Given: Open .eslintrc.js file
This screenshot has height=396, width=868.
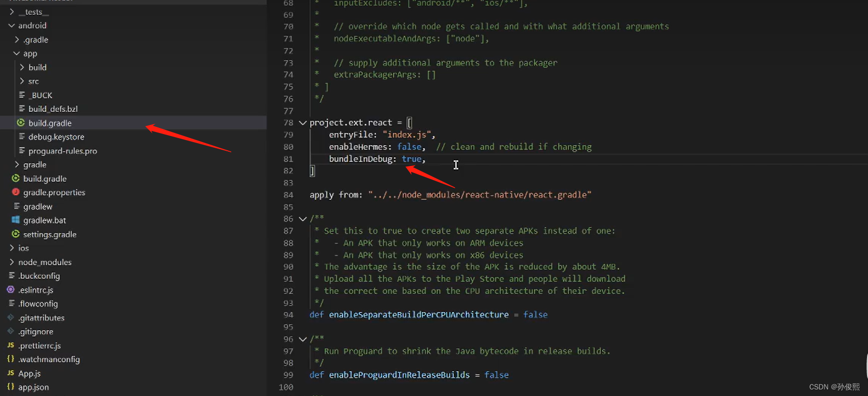Looking at the screenshot, I should 36,290.
